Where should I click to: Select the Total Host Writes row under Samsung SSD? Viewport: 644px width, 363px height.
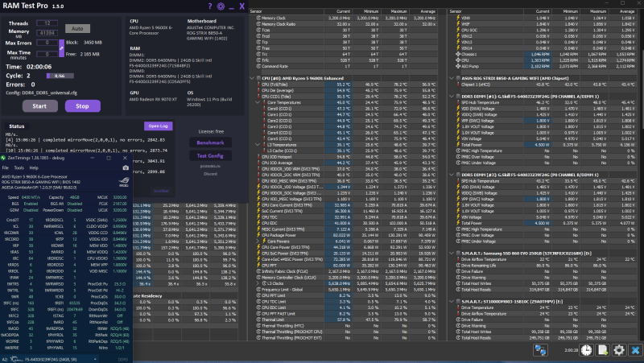546,283
